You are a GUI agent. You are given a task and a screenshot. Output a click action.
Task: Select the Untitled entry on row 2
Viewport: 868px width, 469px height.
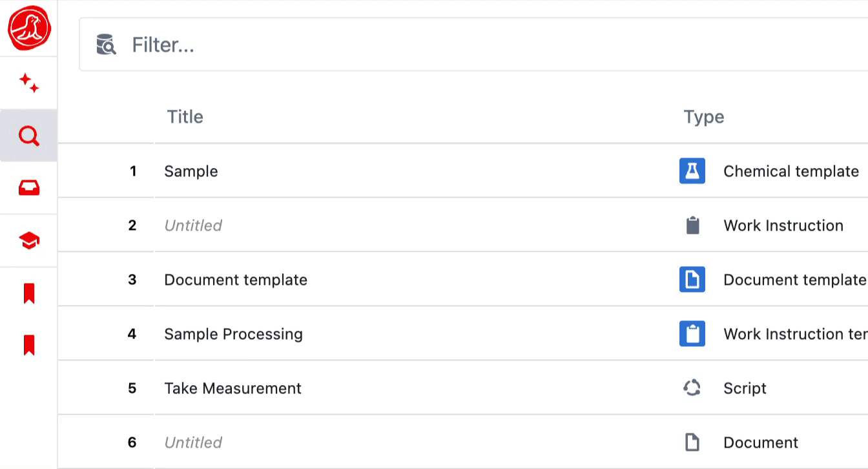193,225
